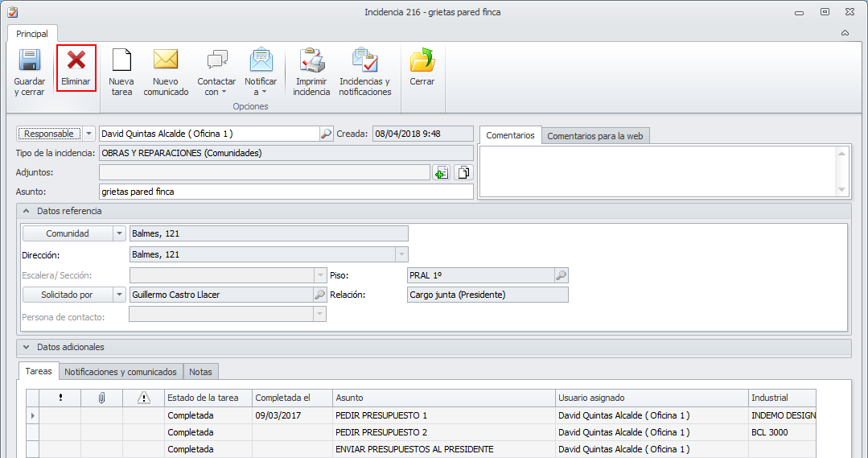Click the add attachment icon beside Adjuntos
Screen dimensions: 868x458
pyautogui.click(x=441, y=172)
